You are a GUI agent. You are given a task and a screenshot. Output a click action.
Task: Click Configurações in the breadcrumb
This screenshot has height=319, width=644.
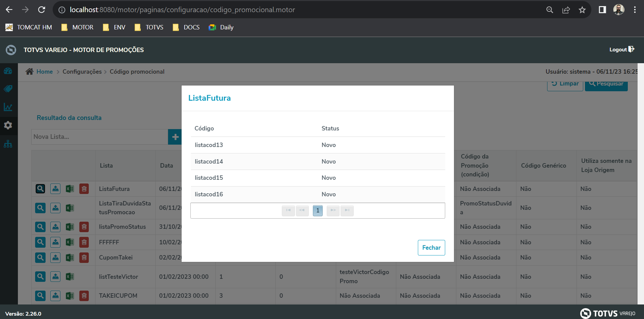[82, 72]
